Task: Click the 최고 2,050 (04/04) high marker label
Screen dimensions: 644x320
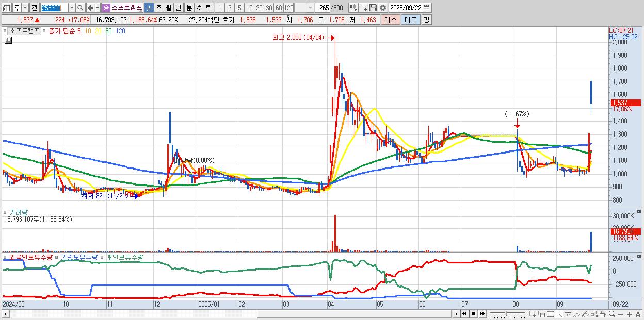Action: click(x=298, y=38)
